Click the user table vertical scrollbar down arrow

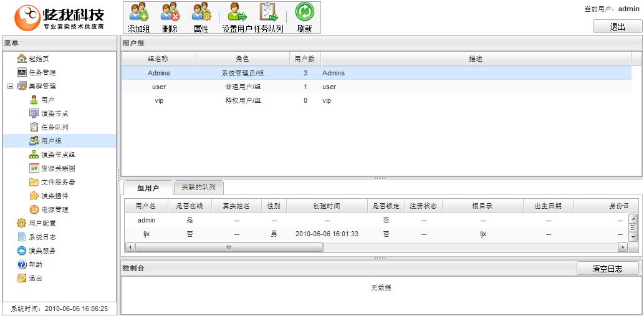pos(633,237)
